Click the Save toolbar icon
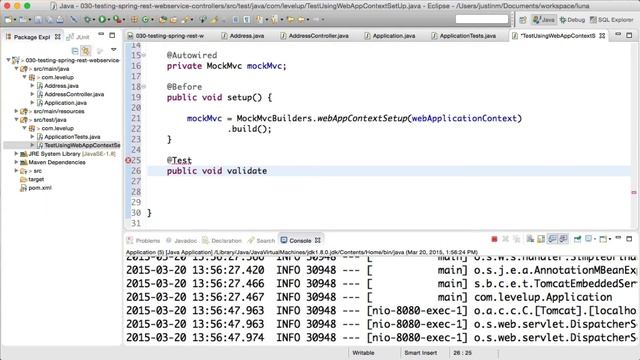The height and width of the screenshot is (360, 640). (x=38, y=20)
